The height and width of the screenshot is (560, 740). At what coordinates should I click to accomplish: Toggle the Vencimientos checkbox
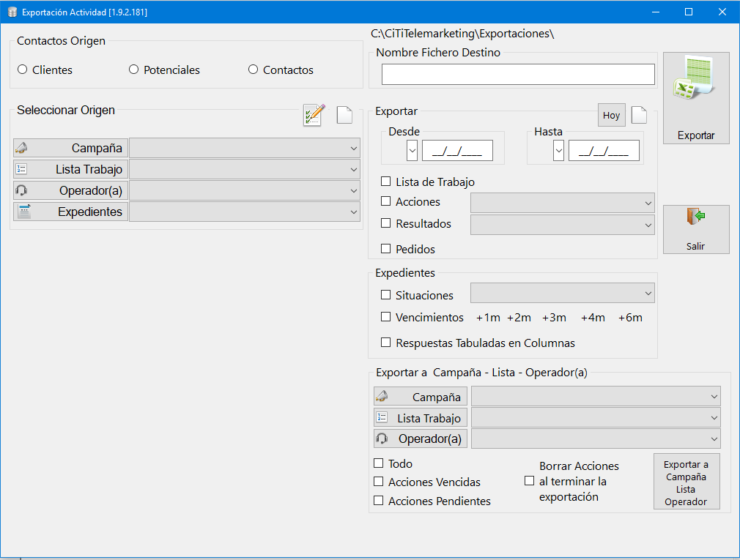(x=385, y=317)
